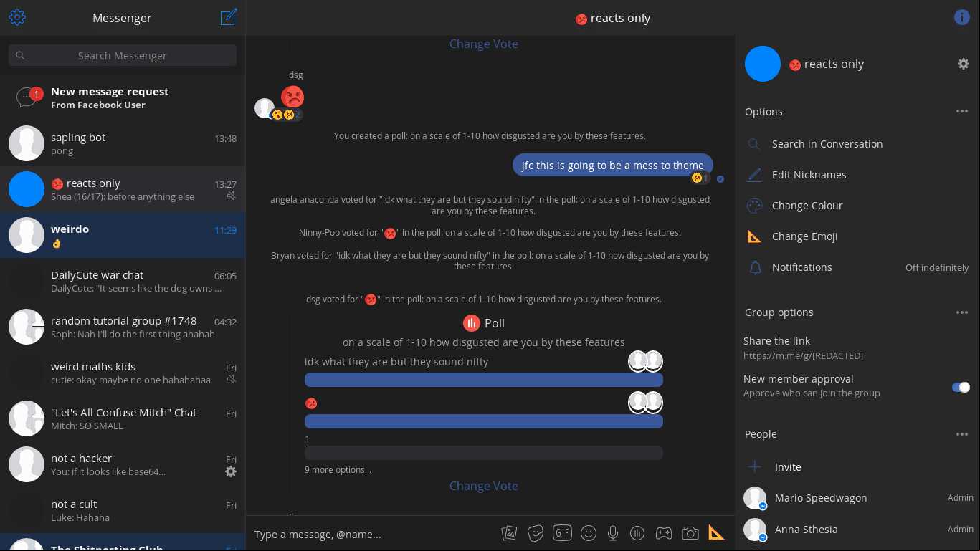The image size is (980, 551).
Task: Open random tutorial group #1748 chat
Action: (x=123, y=327)
